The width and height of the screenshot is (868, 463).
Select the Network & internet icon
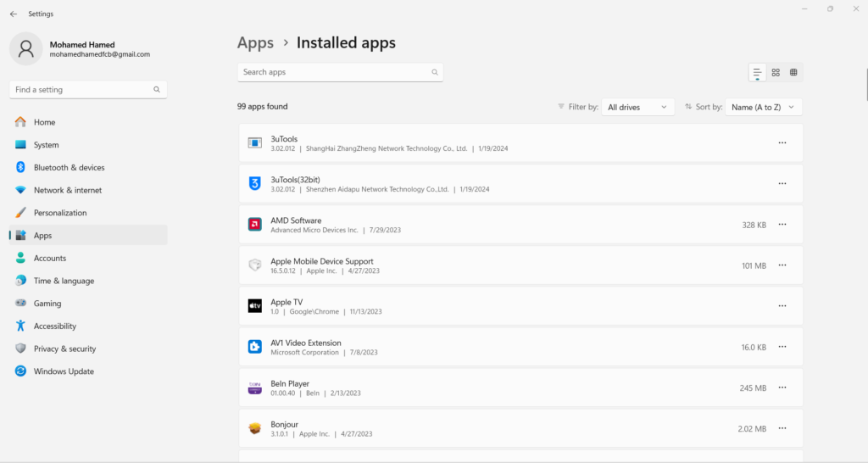tap(21, 191)
